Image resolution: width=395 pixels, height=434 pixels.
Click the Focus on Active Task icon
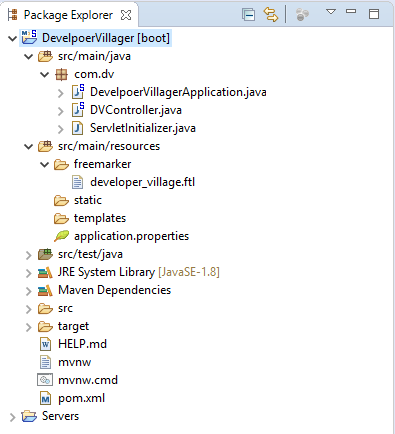pyautogui.click(x=302, y=15)
